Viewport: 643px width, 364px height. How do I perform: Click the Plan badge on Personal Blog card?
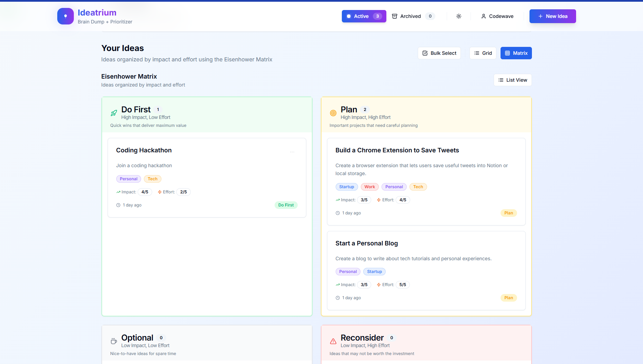click(x=508, y=298)
